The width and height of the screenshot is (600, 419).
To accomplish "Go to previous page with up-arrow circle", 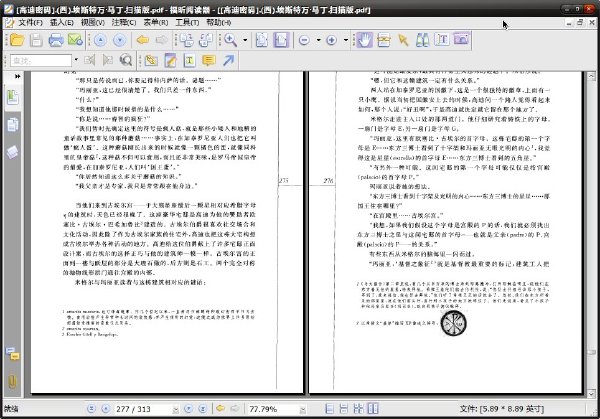I will [x=100, y=40].
